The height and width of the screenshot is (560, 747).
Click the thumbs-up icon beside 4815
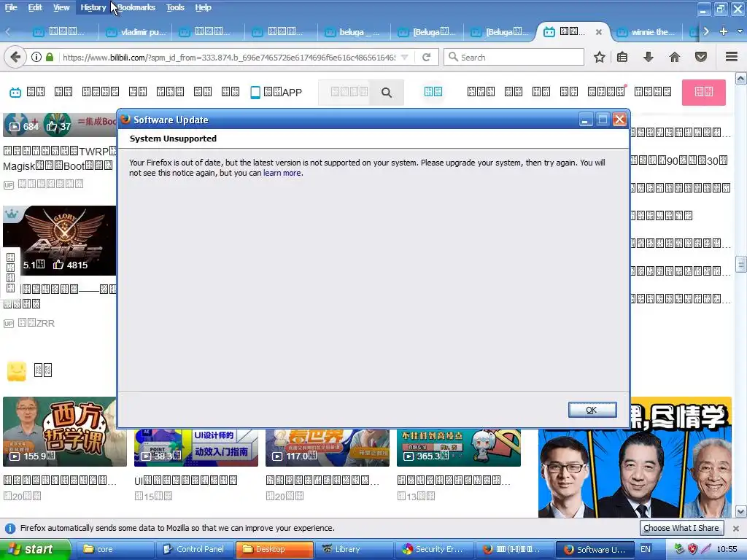point(58,265)
